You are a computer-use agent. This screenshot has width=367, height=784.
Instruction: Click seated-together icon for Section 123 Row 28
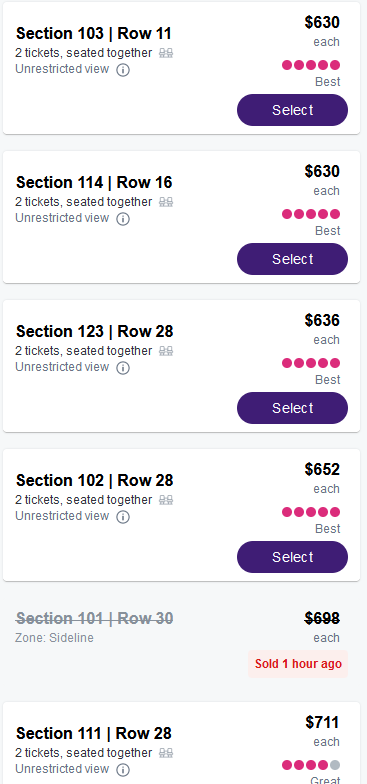point(166,351)
